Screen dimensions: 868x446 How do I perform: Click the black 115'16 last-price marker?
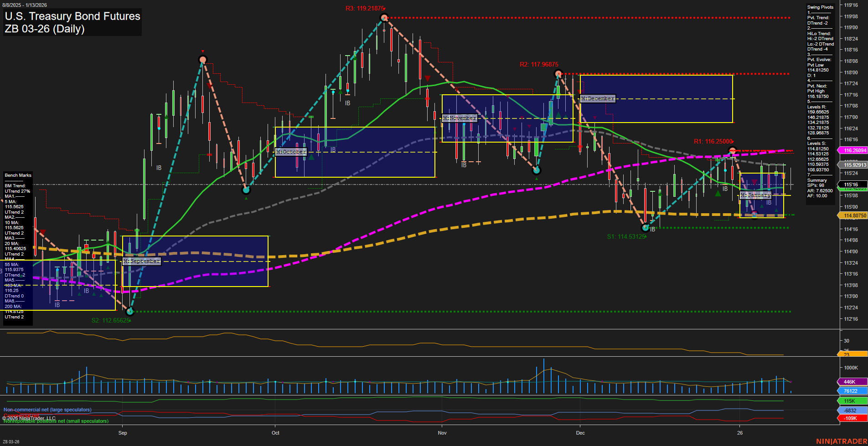[x=851, y=184]
